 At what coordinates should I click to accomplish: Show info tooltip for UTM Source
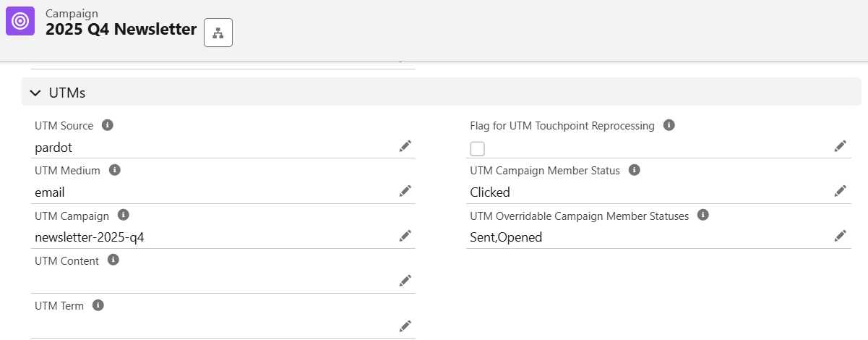tap(108, 125)
